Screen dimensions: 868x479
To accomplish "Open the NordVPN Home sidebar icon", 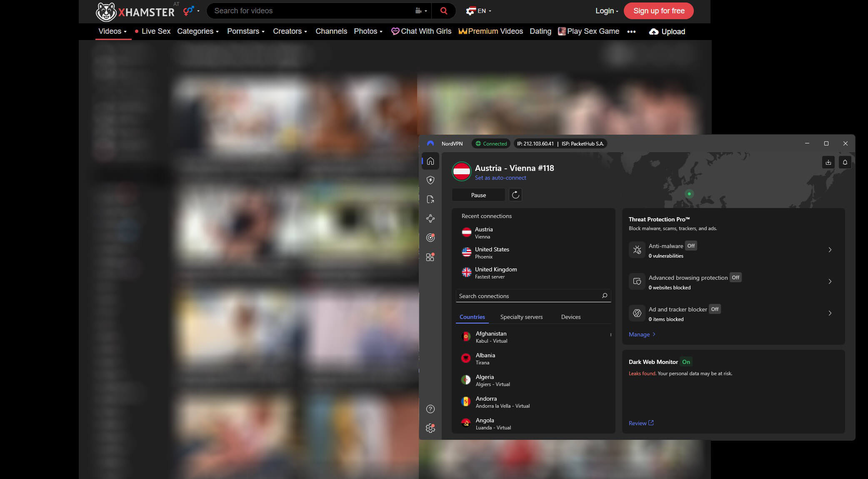I will point(430,161).
